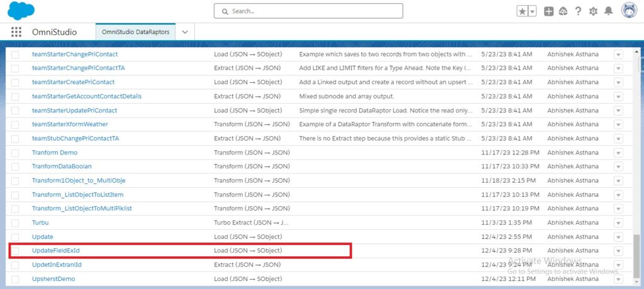Viewport: 644px width, 289px height.
Task: Select the OmniStudio DataRaptors tab
Action: (x=136, y=32)
